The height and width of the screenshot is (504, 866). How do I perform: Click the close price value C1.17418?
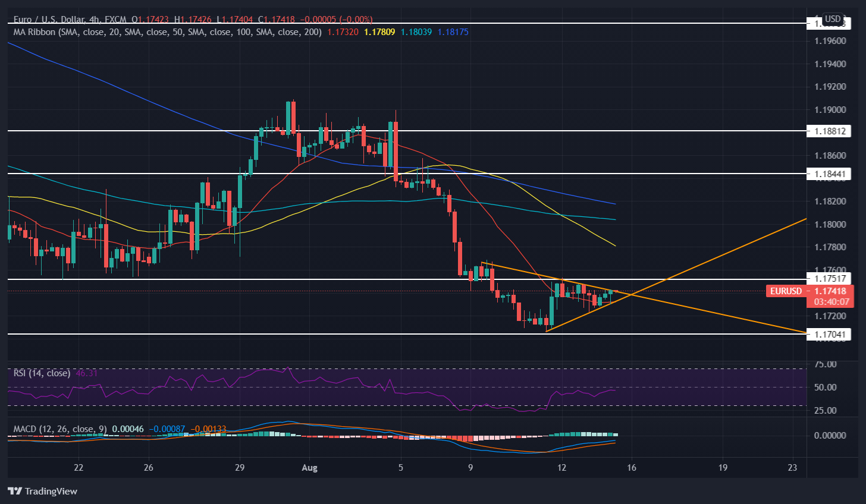(x=277, y=20)
